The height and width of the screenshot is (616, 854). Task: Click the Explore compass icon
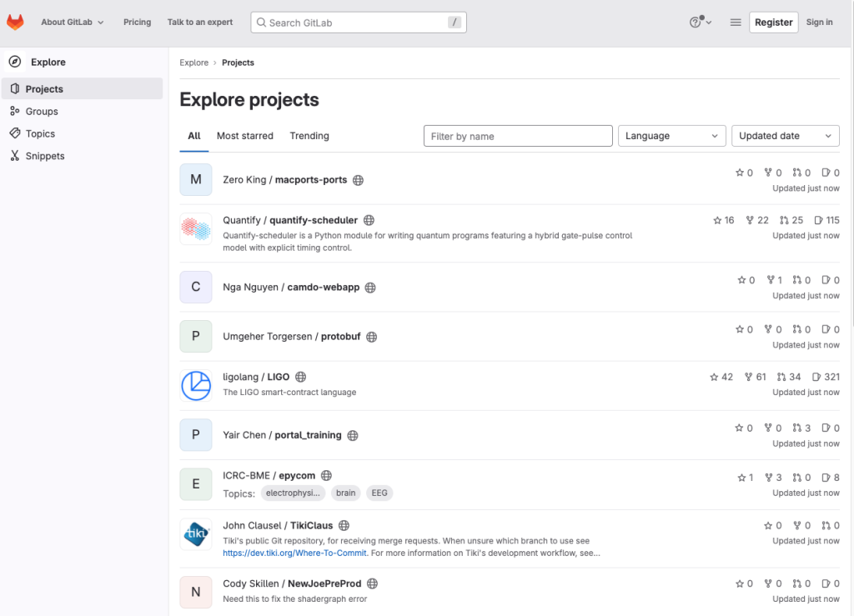15,62
